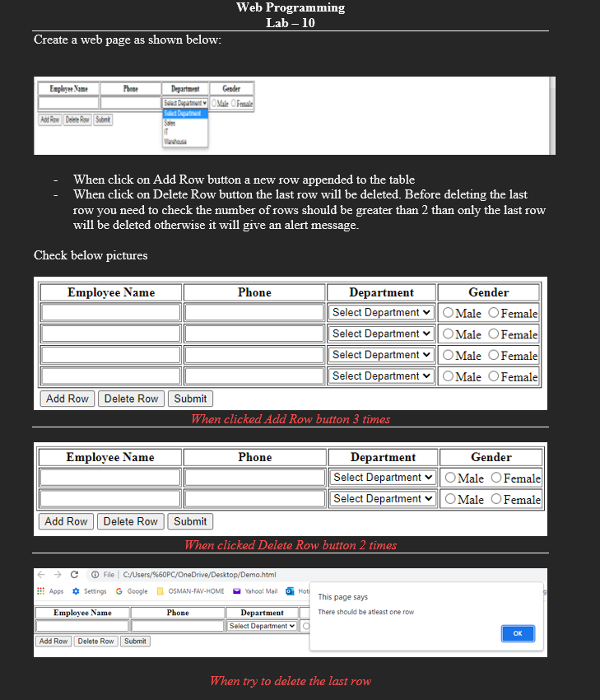This screenshot has height=700, width=600.
Task: Click the small Delete Row button in the top preview
Action: 77,119
